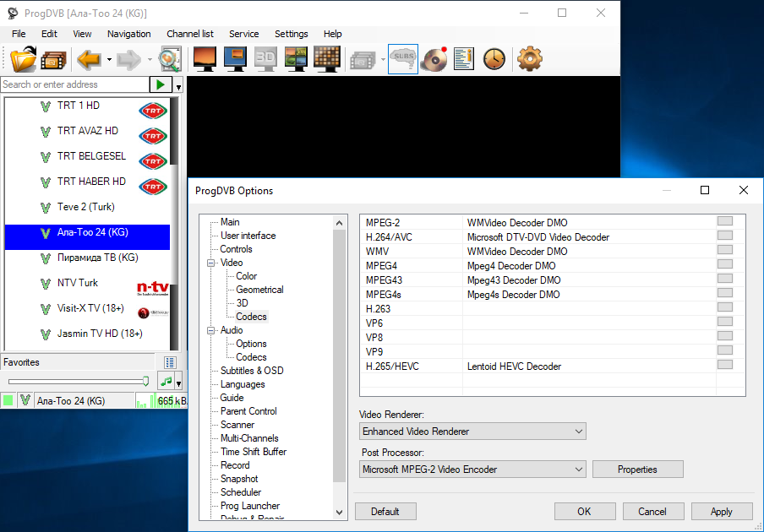Adjust the volume slider thumb

145,382
